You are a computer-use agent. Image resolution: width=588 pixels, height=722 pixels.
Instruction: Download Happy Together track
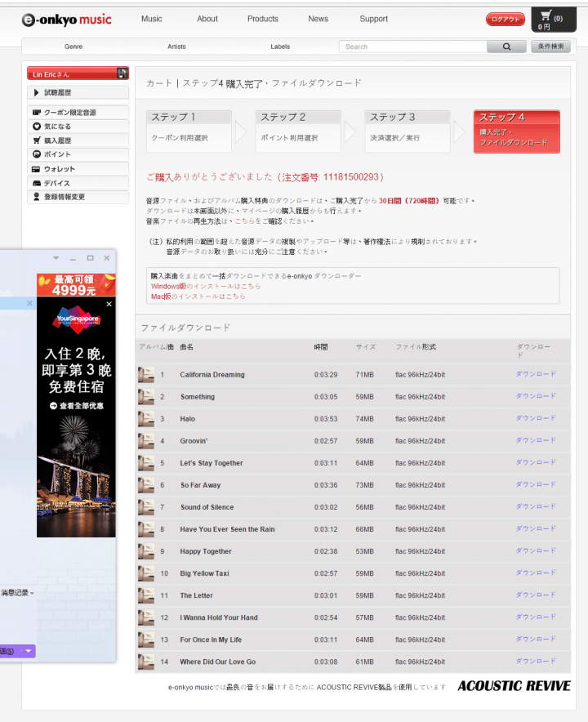pyautogui.click(x=536, y=550)
